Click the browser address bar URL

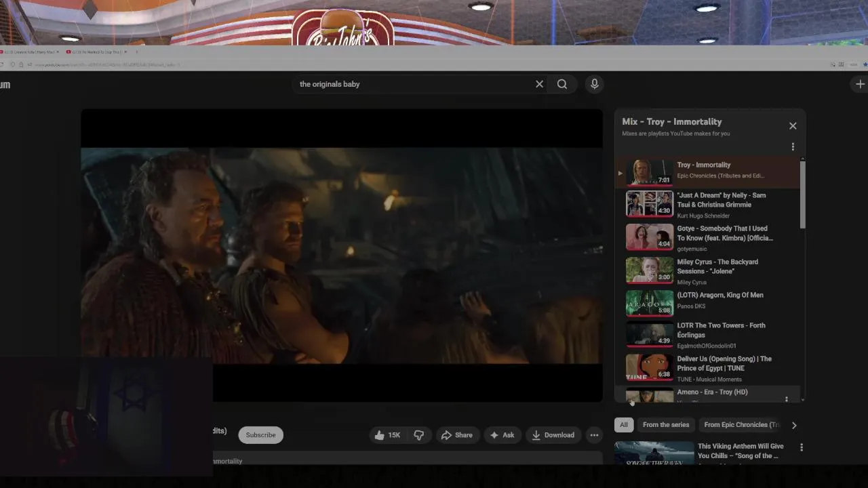(x=107, y=64)
